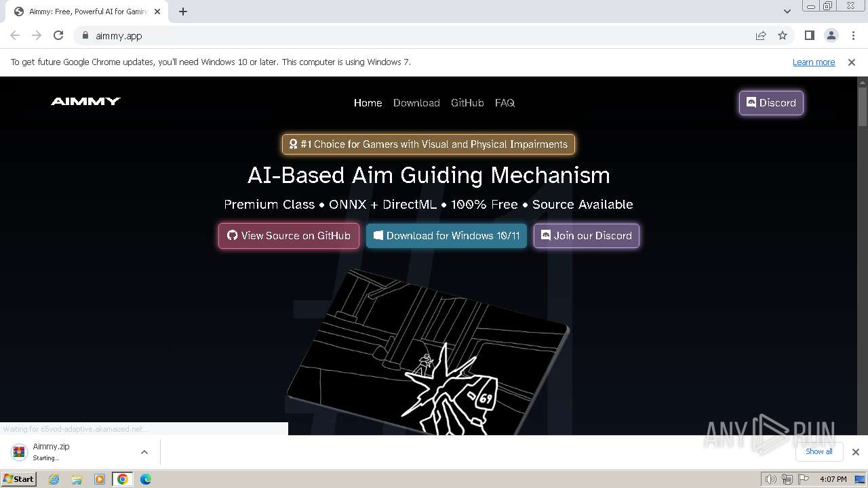Open the FAQ nav link
868x488 pixels.
pyautogui.click(x=505, y=103)
